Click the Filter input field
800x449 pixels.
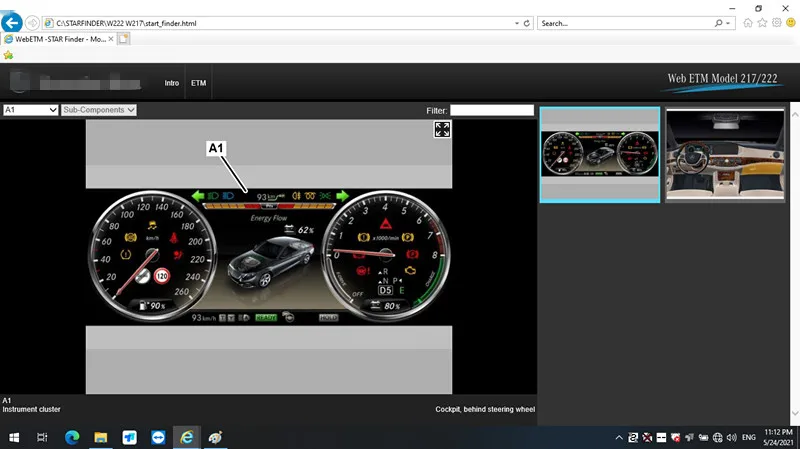pyautogui.click(x=492, y=110)
